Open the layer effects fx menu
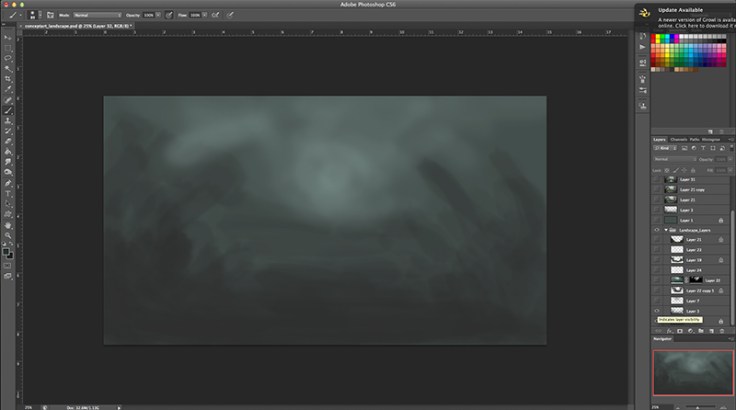 669,331
